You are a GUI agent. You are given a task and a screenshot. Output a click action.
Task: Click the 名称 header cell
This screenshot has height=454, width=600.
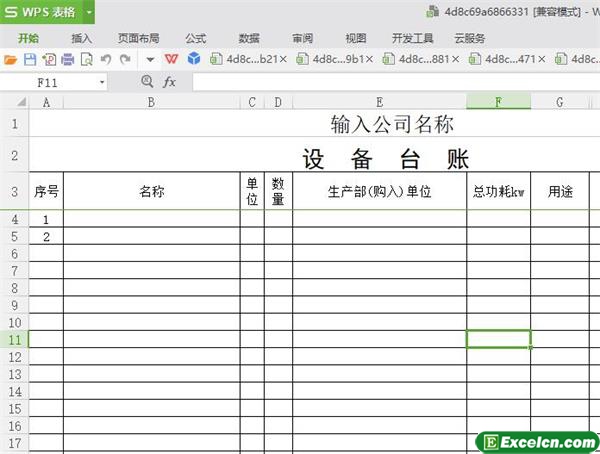coord(152,191)
